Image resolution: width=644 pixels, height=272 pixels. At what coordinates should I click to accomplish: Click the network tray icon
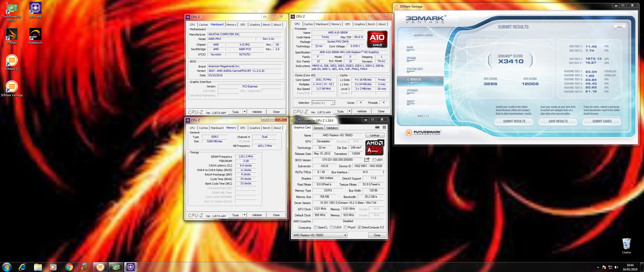pos(610,267)
